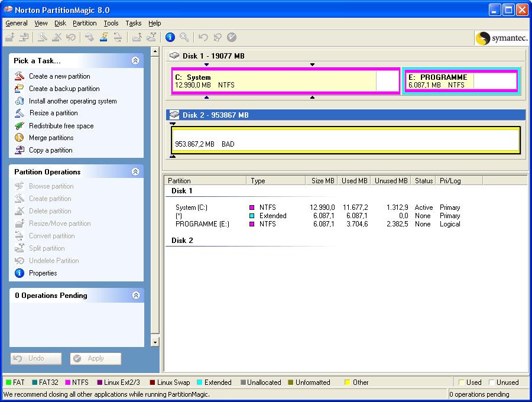
Task: Click the delete partition toolbar icon
Action: [57, 37]
